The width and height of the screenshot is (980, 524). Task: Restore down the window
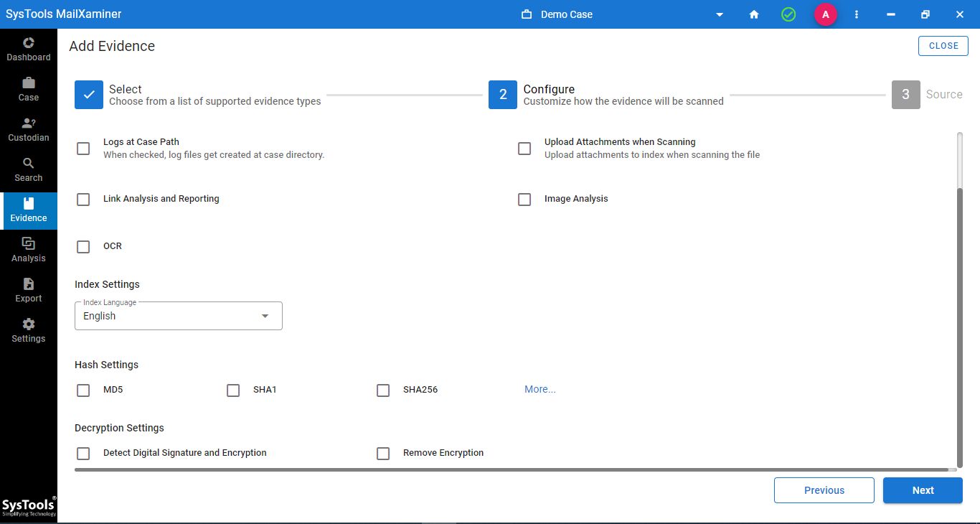(x=925, y=14)
